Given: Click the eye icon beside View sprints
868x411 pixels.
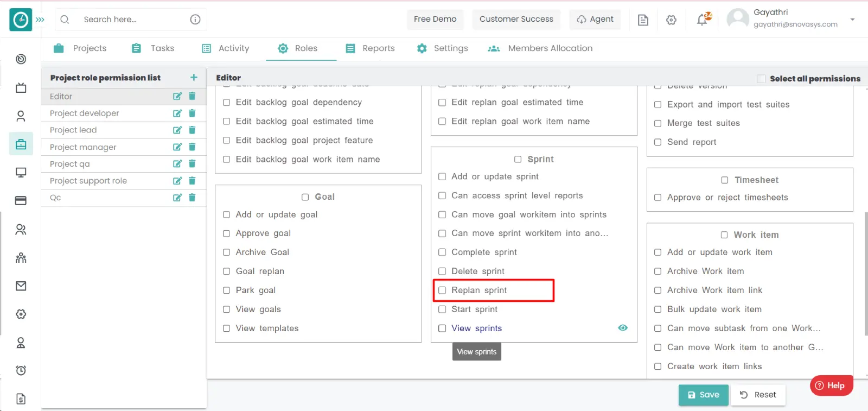Looking at the screenshot, I should pos(623,328).
